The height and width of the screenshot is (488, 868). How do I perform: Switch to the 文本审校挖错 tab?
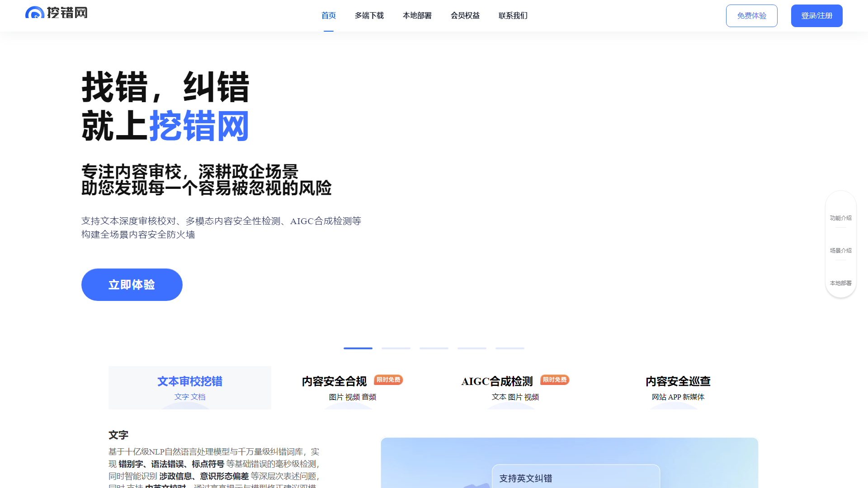189,381
